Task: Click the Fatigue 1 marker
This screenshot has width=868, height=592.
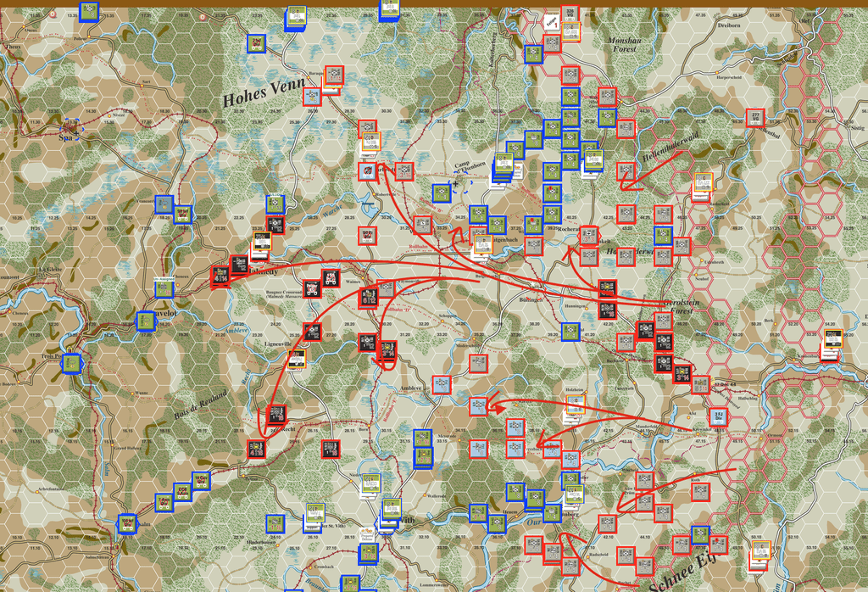Action: [x=551, y=22]
